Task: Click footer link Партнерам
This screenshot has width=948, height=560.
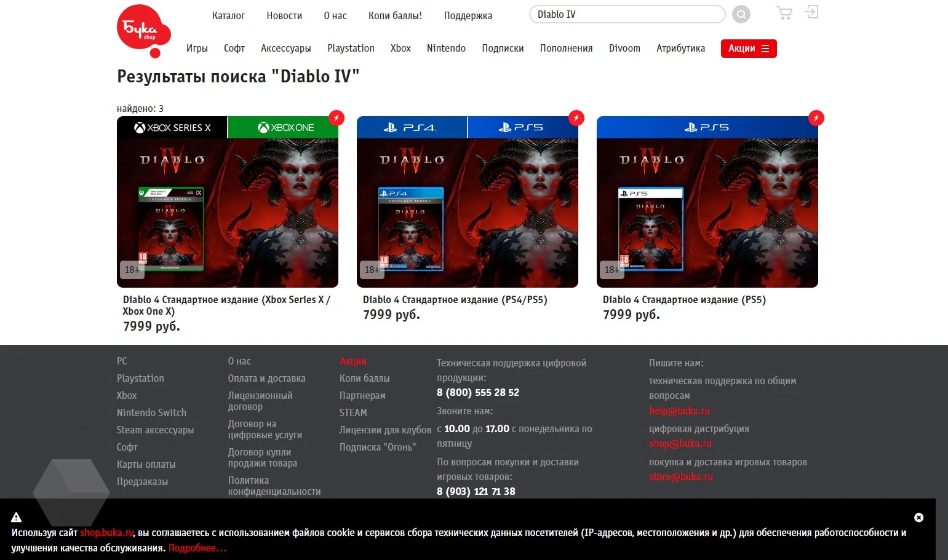Action: (x=362, y=396)
